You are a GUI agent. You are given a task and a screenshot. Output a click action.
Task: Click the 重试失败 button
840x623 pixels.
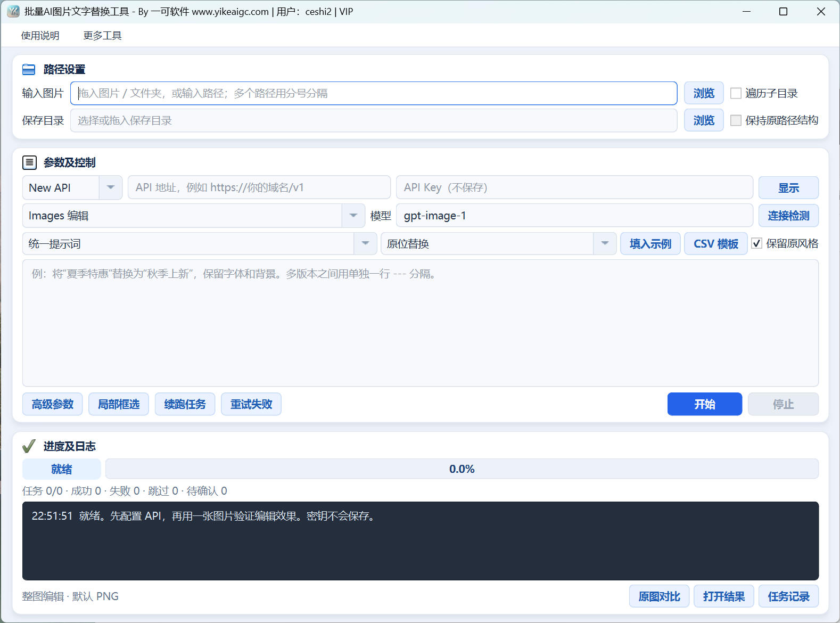(x=251, y=404)
